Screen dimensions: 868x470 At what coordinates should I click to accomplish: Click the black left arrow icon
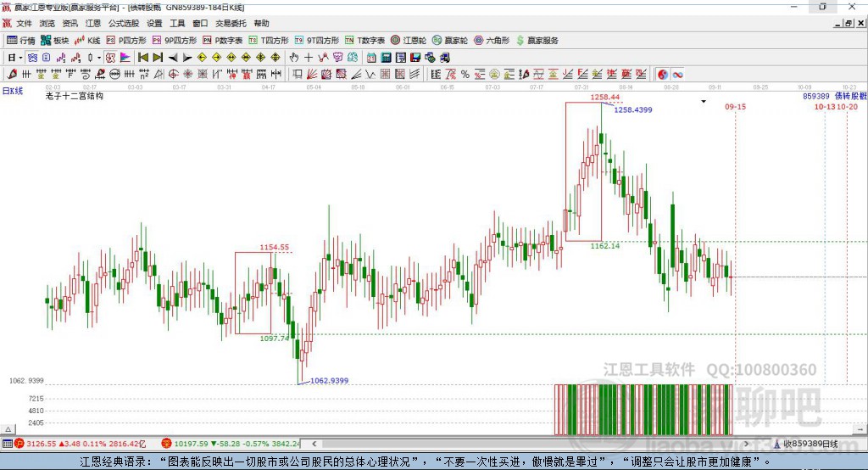(173, 57)
